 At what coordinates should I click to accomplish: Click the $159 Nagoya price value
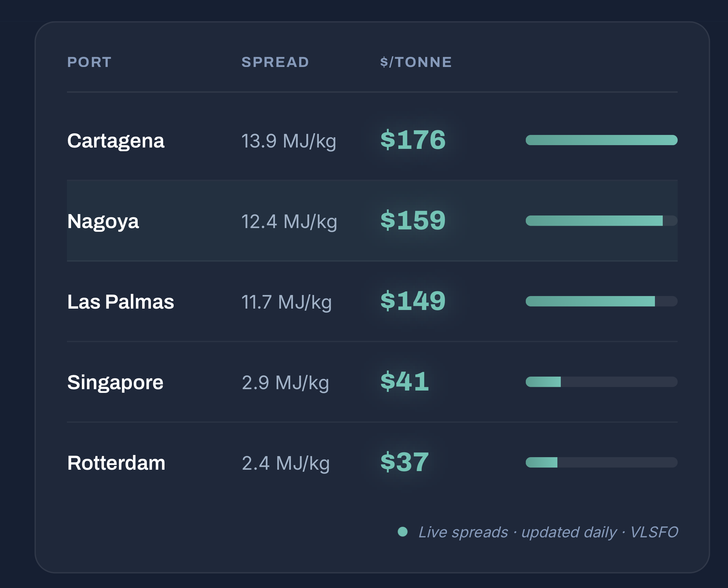coord(413,220)
